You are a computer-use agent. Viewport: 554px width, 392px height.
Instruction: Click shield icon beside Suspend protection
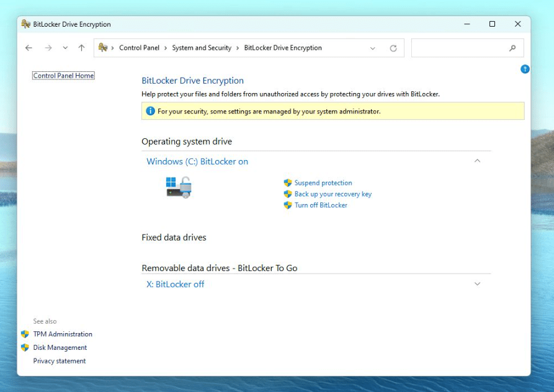(288, 182)
